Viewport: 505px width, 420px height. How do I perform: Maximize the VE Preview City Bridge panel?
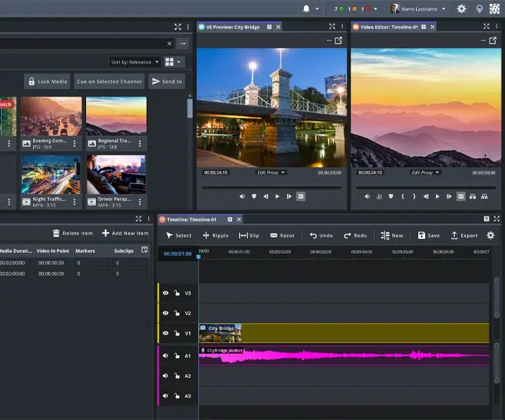pyautogui.click(x=332, y=27)
